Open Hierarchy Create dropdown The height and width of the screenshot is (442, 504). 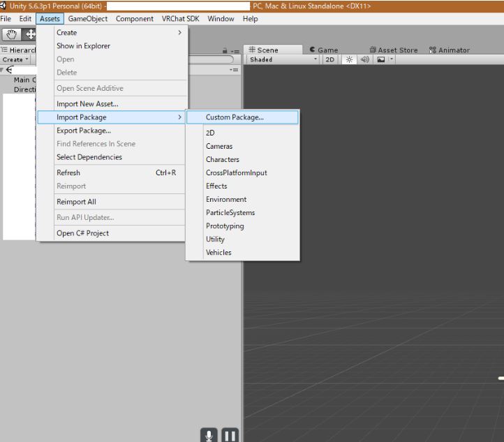coord(15,59)
